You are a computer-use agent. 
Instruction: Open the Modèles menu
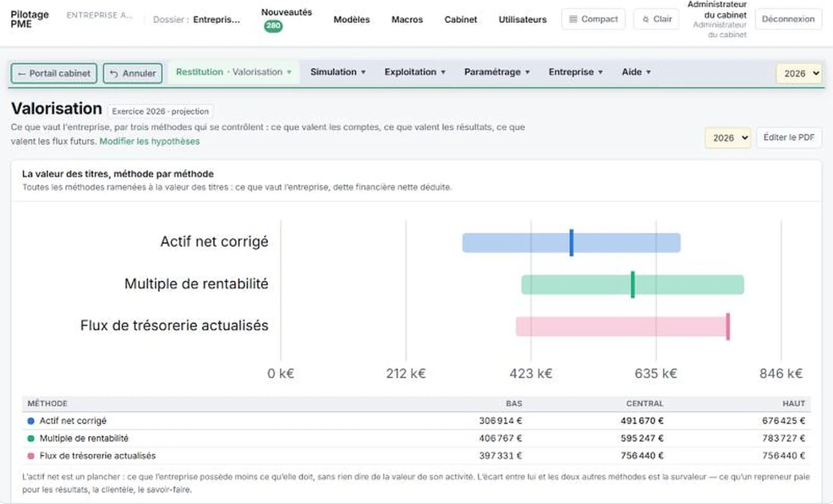(x=351, y=19)
